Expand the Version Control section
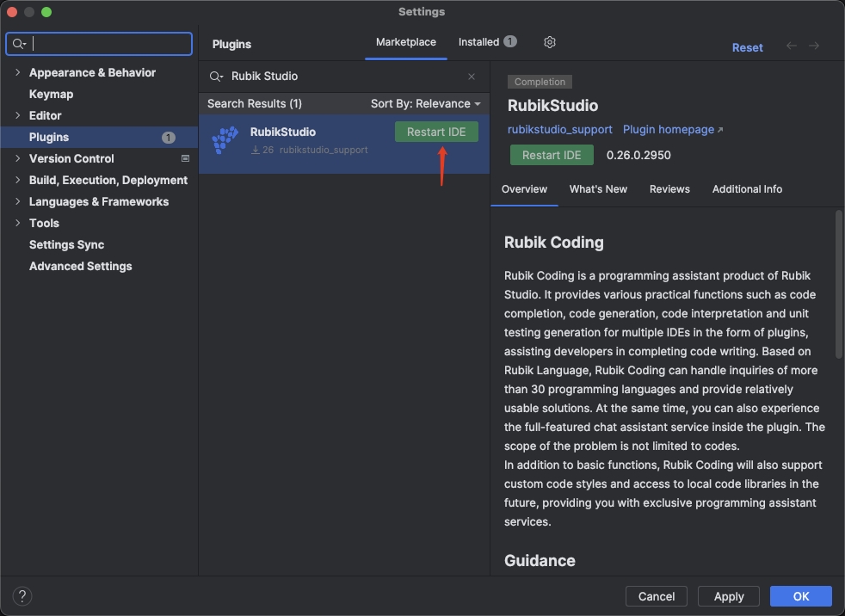Image resolution: width=845 pixels, height=616 pixels. tap(18, 158)
